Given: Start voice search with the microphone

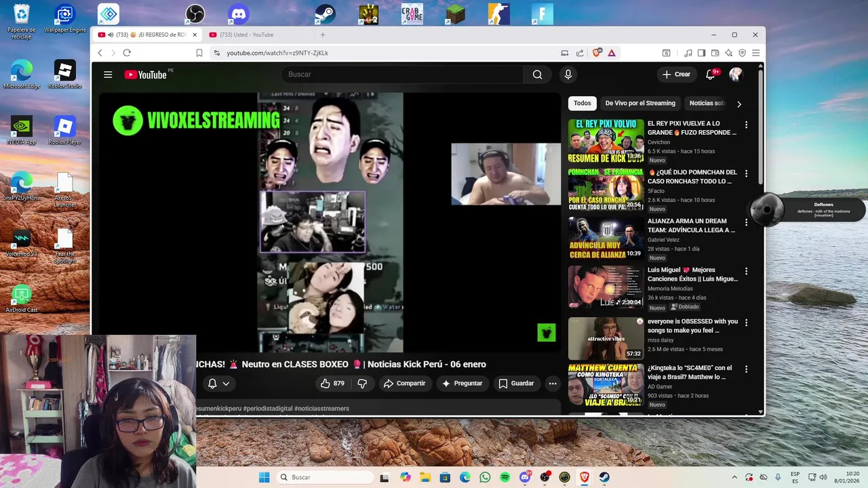Looking at the screenshot, I should coord(568,75).
